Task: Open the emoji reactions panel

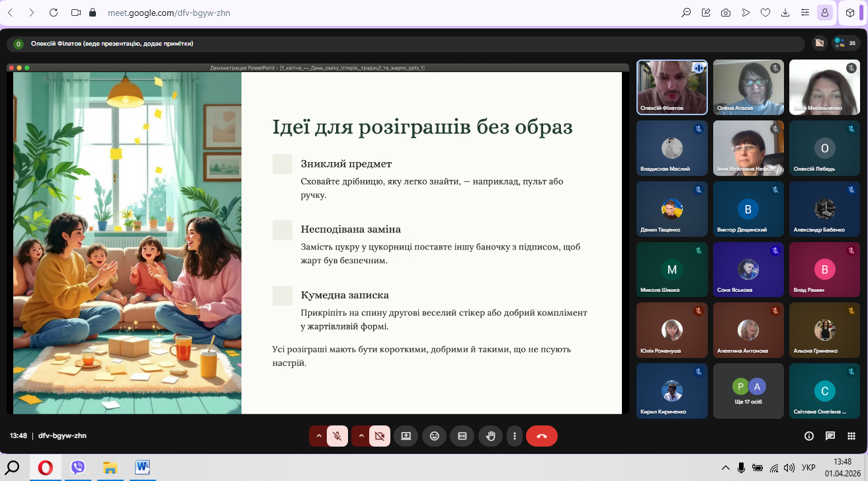Action: [434, 436]
